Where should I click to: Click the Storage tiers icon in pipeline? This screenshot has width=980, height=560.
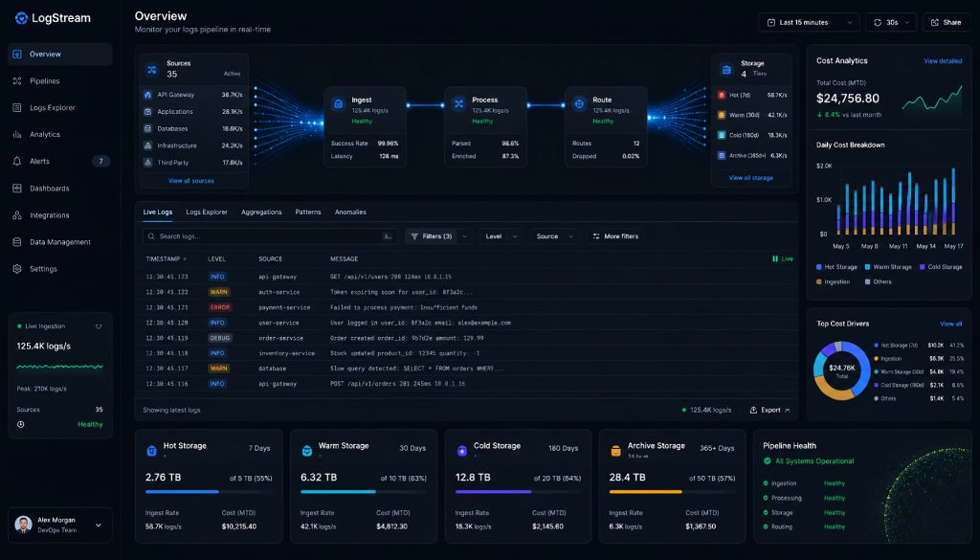726,70
